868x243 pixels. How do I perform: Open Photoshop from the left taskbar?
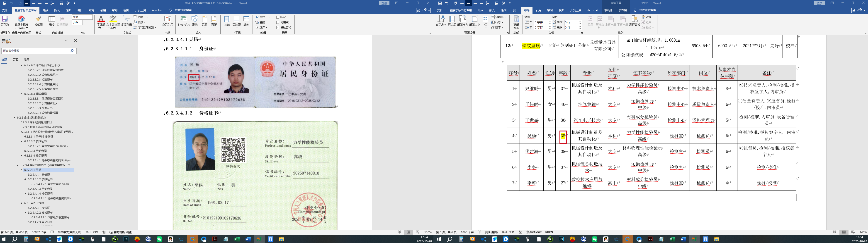point(126,239)
